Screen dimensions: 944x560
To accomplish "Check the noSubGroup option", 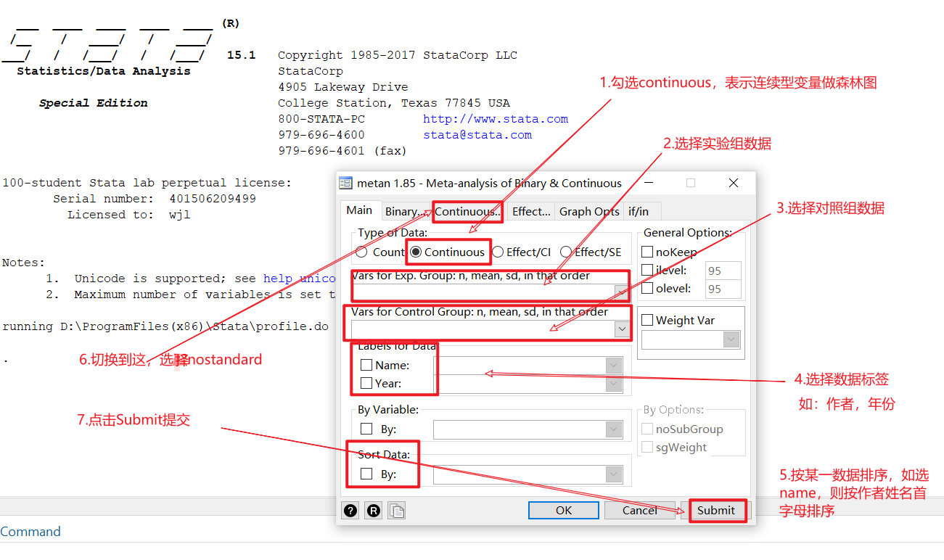I will 647,429.
